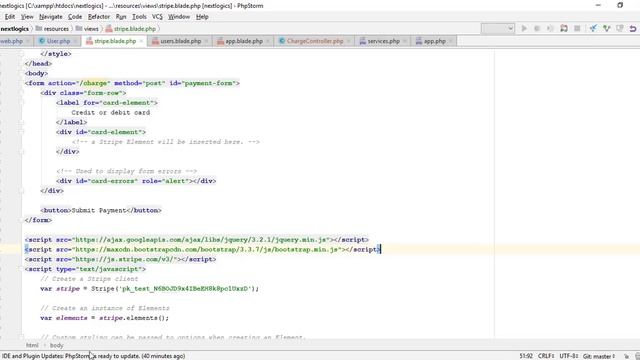Click the js.stripe.com/v3 script URL

pyautogui.click(x=124, y=259)
